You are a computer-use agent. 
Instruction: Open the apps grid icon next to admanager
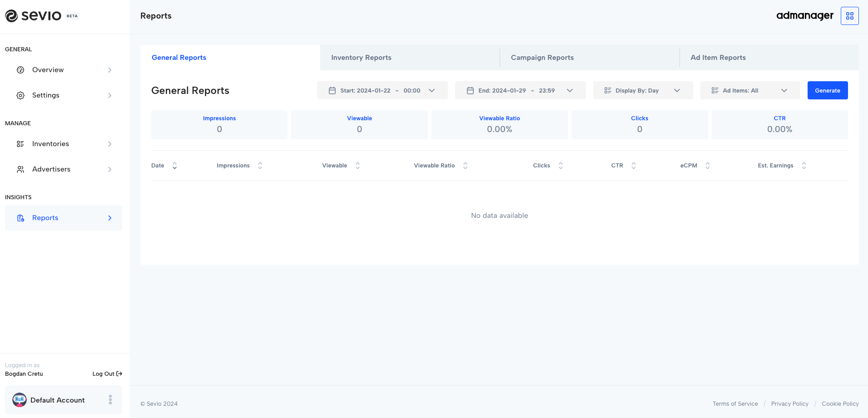click(849, 15)
